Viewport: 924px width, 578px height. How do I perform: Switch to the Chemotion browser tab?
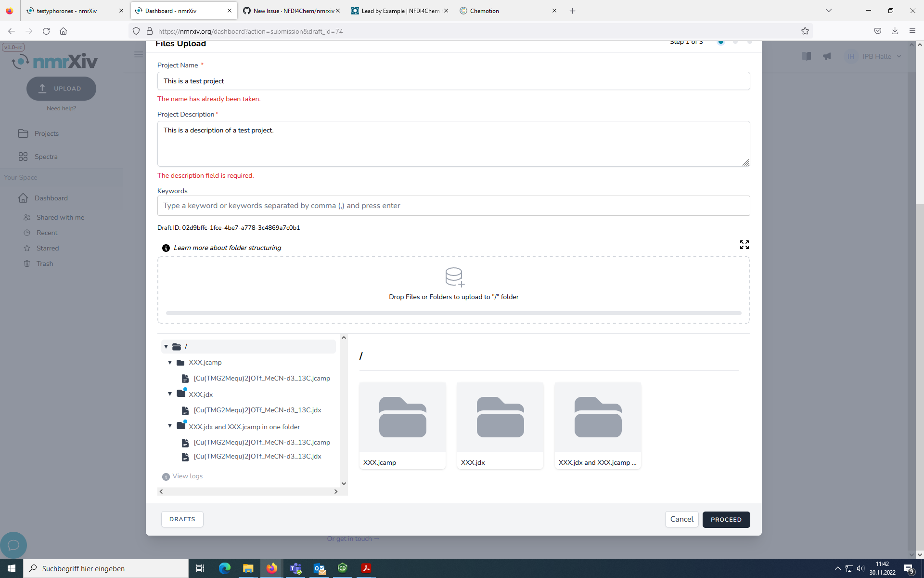pos(484,11)
